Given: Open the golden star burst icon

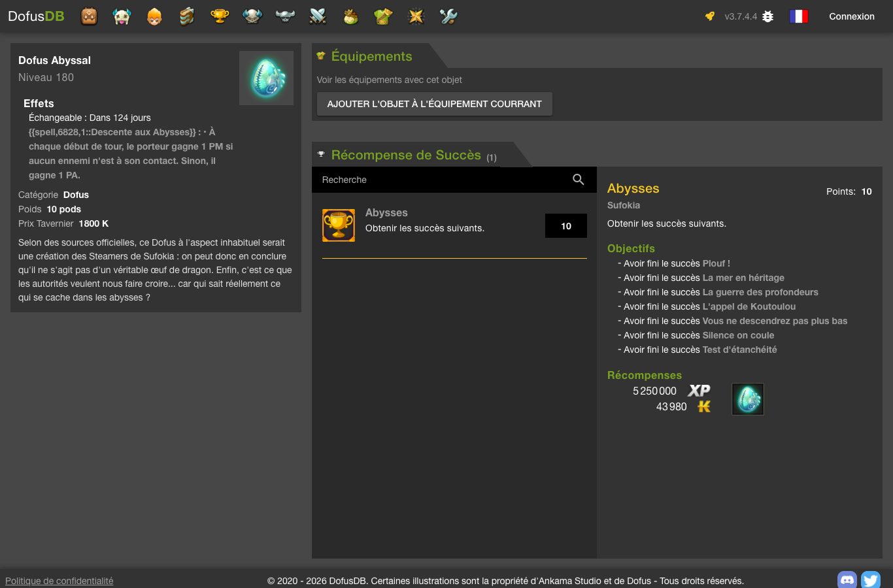Looking at the screenshot, I should tap(416, 16).
